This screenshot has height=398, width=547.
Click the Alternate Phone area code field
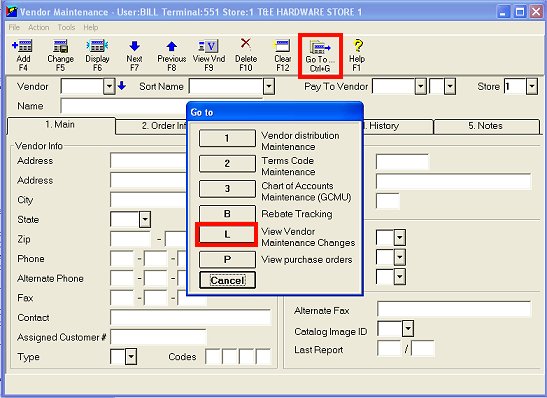[x=122, y=278]
